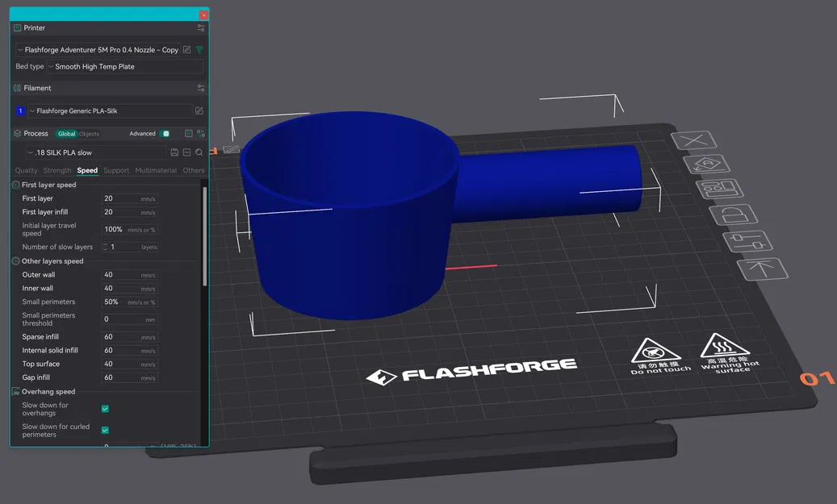Click the lock icon on the plate toolbar
Viewport: 837px width, 504px height.
click(734, 215)
